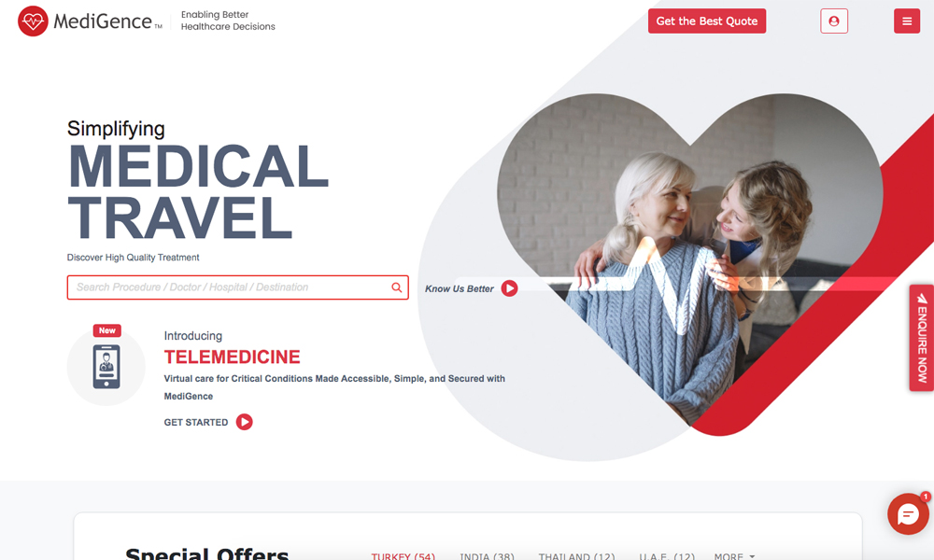
Task: Click the heart-shaped hero photo
Action: (690, 250)
